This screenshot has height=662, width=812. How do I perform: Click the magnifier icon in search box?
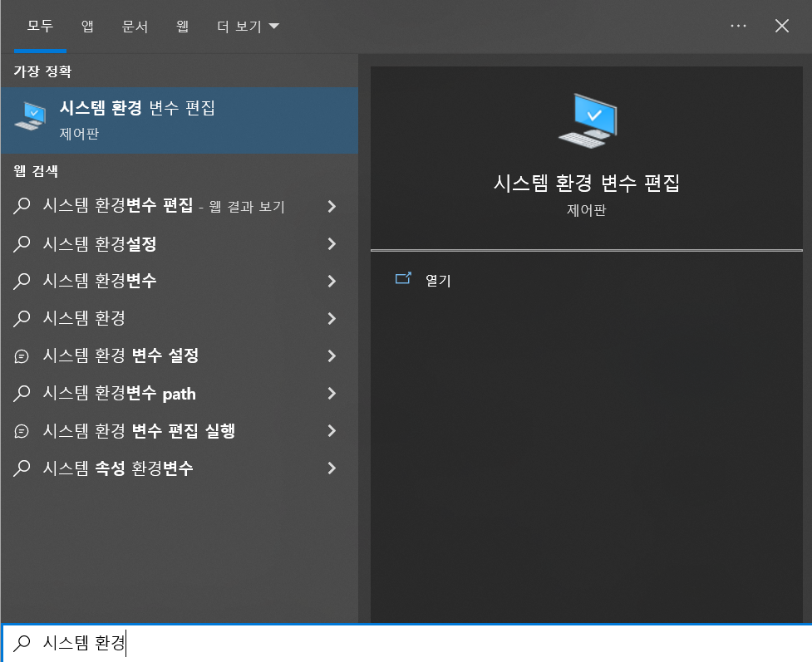pos(22,643)
